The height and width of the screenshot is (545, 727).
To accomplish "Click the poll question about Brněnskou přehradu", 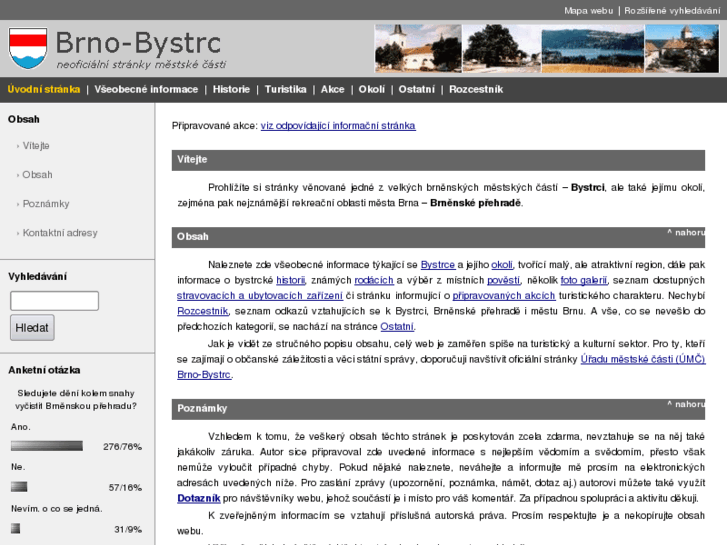I will 76,400.
